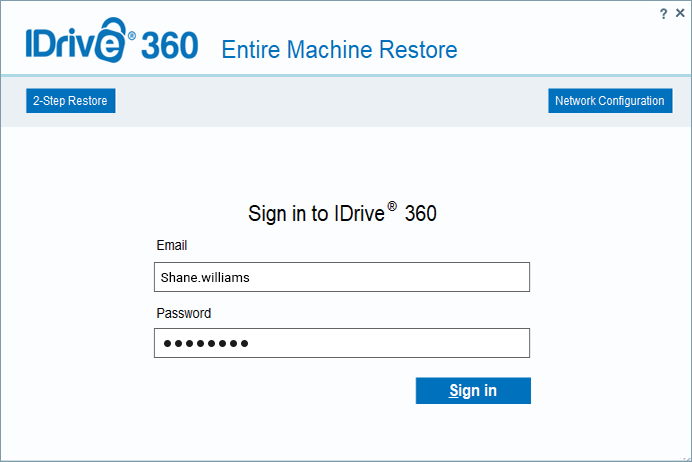
Task: Focus the Email input field
Action: (342, 277)
